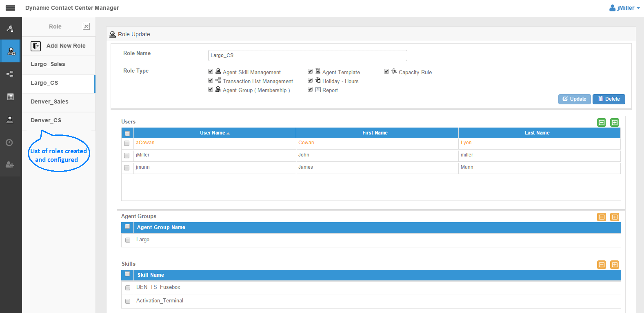The width and height of the screenshot is (644, 313).
Task: Select all agent groups header checkbox
Action: 127,227
